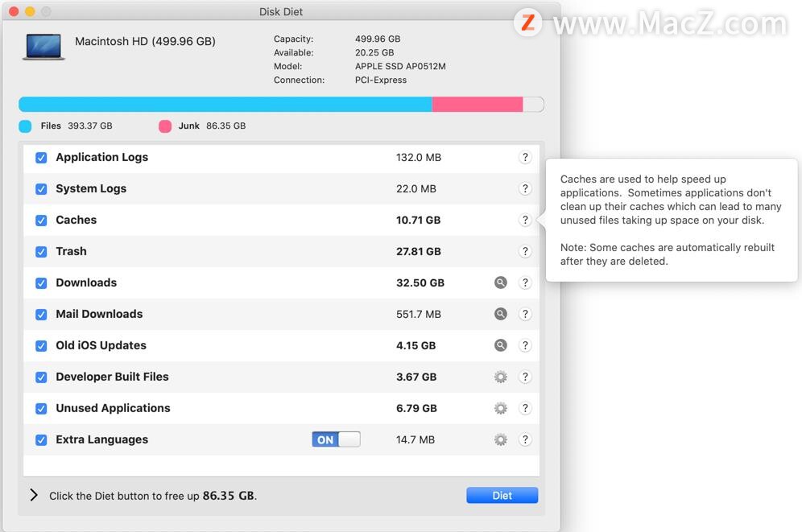802x532 pixels.
Task: Switch off the Extra Languages ON toggle
Action: 336,439
